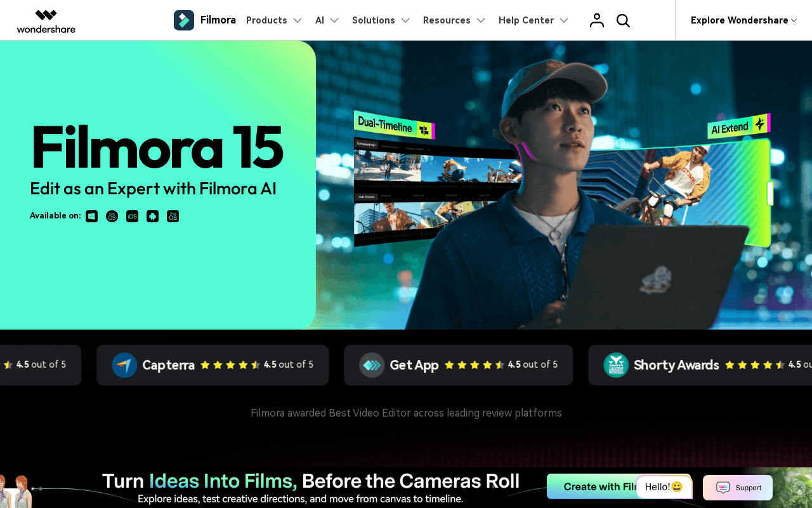Viewport: 812px width, 508px height.
Task: Click 'Turn Ideas Into Films' banner heading
Action: click(311, 481)
